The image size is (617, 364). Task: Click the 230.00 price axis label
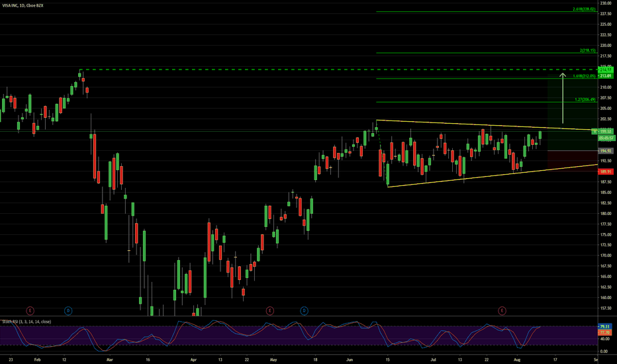click(x=605, y=3)
